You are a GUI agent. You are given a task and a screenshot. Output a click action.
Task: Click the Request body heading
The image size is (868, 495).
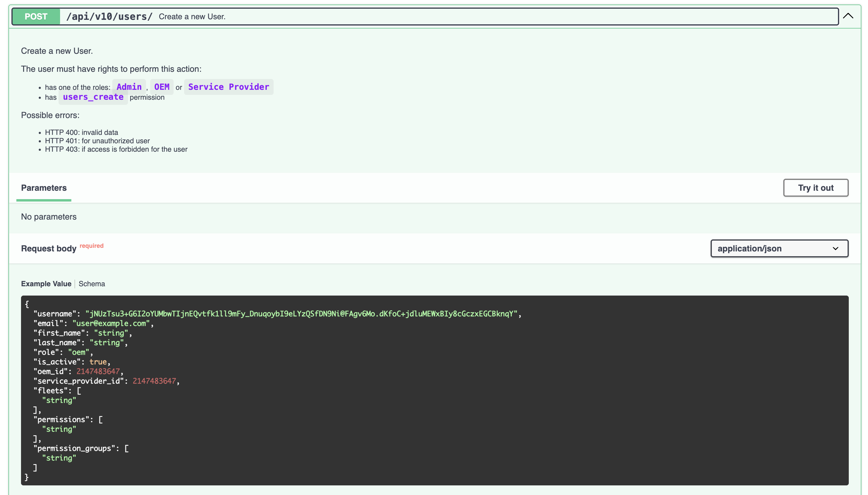point(49,248)
